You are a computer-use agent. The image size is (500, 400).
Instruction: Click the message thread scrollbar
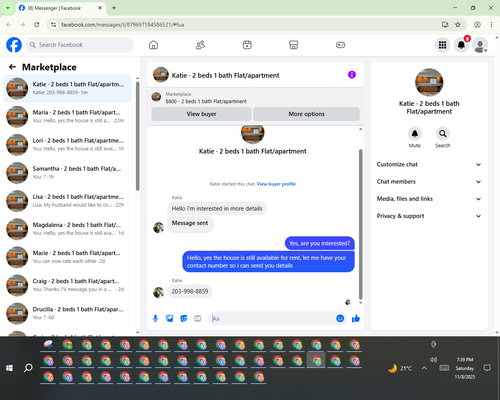[360, 224]
